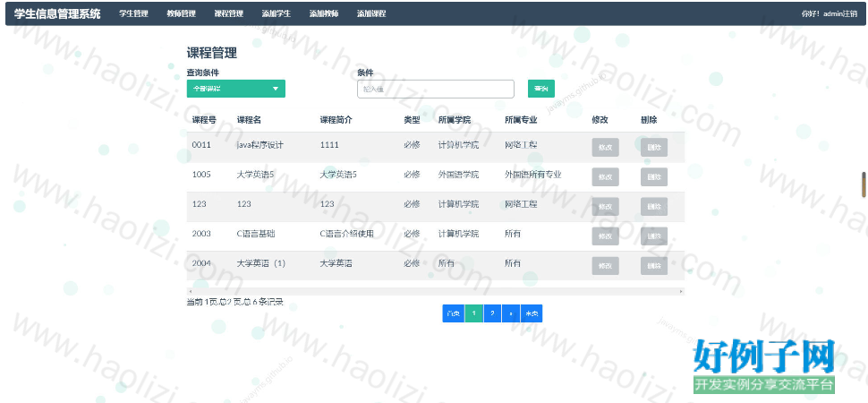Expand the 查询条件 green dropdown

click(236, 89)
